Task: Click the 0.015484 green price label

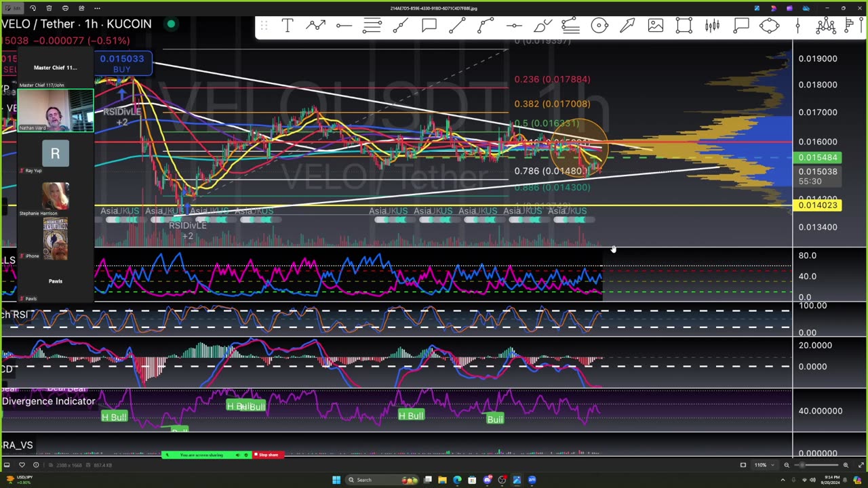Action: [x=818, y=157]
